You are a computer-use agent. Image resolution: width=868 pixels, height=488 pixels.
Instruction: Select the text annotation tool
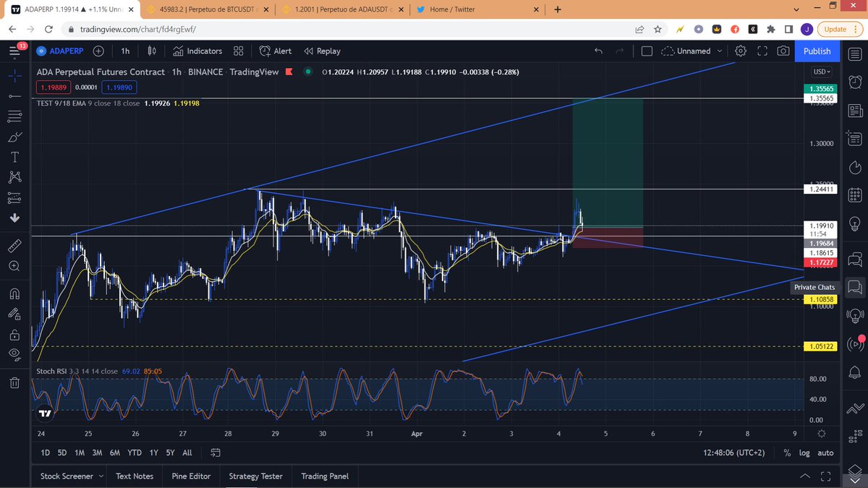[x=14, y=157]
